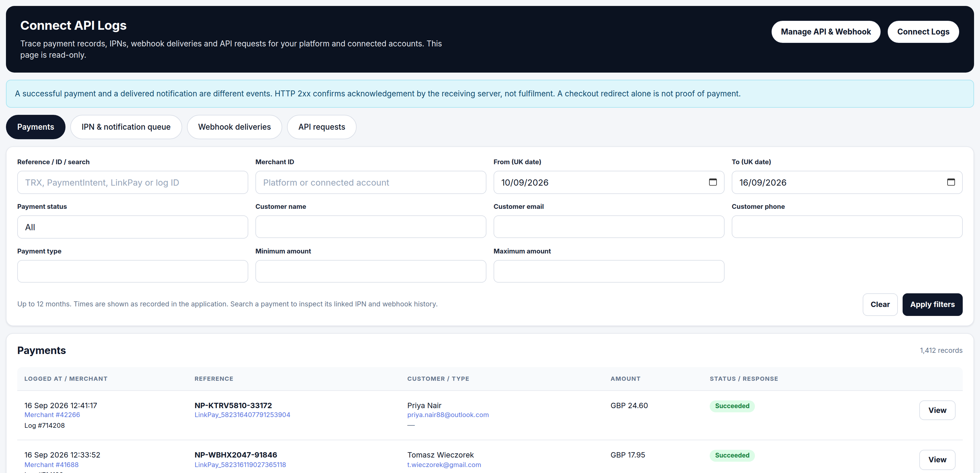Screen dimensions: 980x473
Task: Focus the Customer phone field
Action: (x=847, y=227)
